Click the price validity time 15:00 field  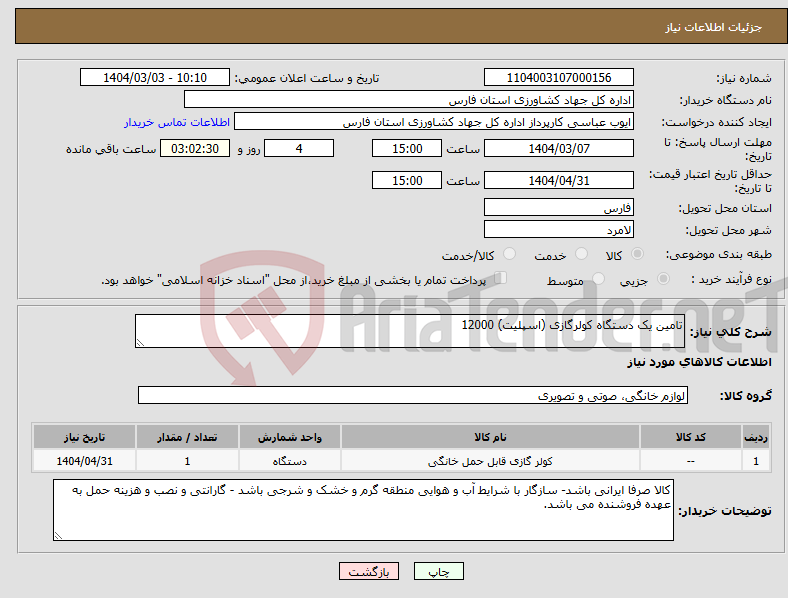407,180
